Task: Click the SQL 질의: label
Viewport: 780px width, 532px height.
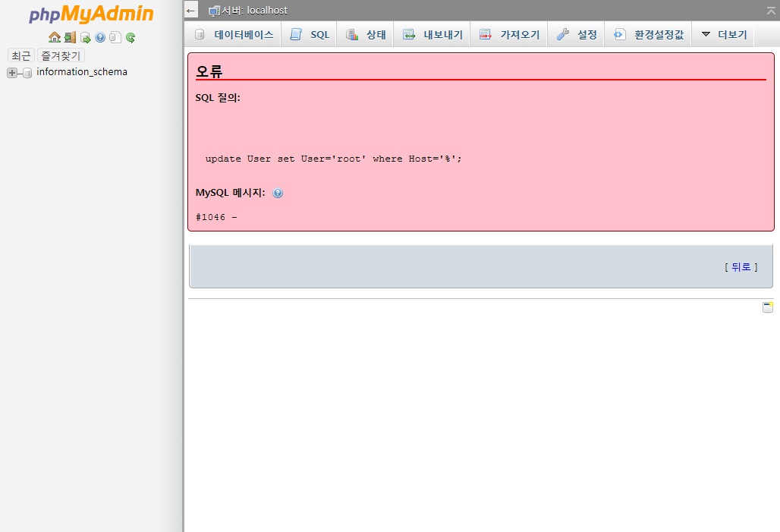Action: [218, 98]
